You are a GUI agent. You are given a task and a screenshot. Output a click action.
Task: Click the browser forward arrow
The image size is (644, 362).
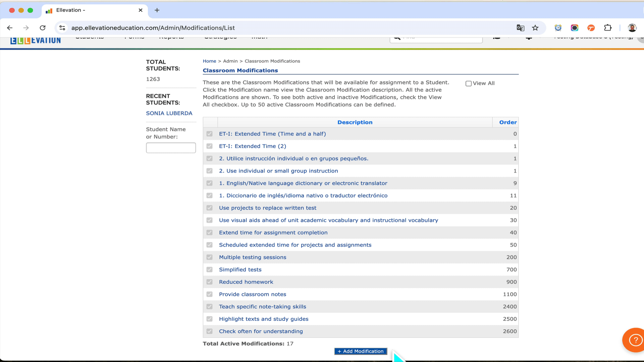26,28
